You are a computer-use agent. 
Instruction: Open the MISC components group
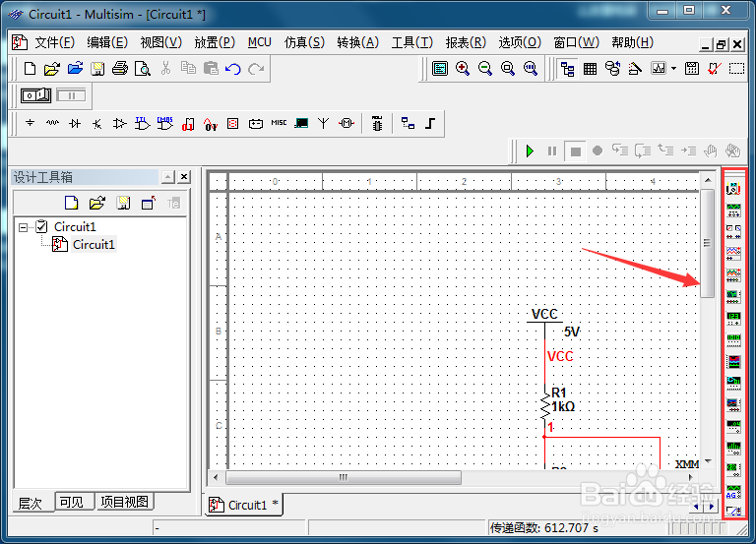point(279,123)
